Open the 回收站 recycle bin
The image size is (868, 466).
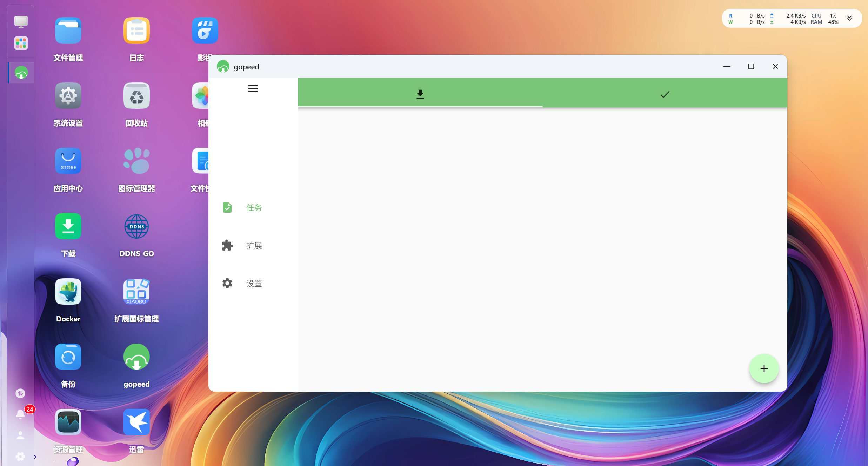pyautogui.click(x=136, y=96)
